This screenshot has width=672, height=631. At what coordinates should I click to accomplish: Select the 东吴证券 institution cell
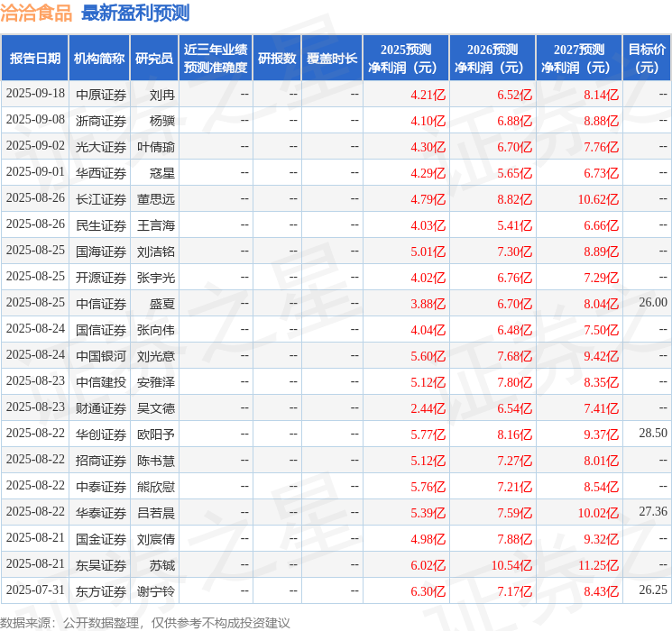(x=101, y=565)
